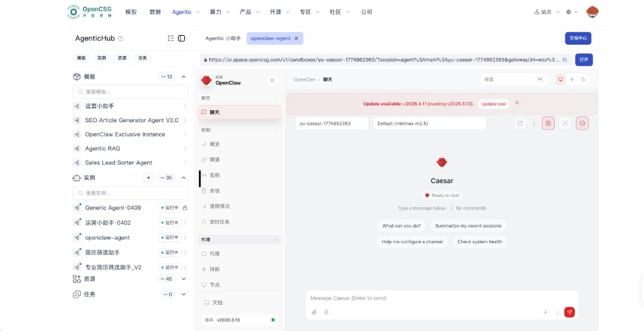Click the lock icon on Generic Agent·0409
This screenshot has height=331, width=644.
tap(185, 208)
